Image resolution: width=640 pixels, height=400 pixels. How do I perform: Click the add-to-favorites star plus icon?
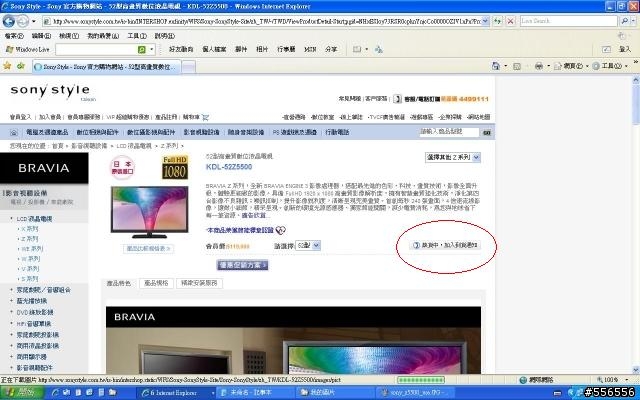click(21, 66)
